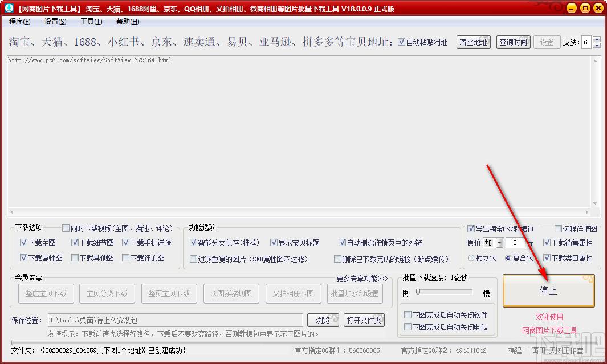
Task: Click the 批量加水印设置 button
Action: coord(355,293)
